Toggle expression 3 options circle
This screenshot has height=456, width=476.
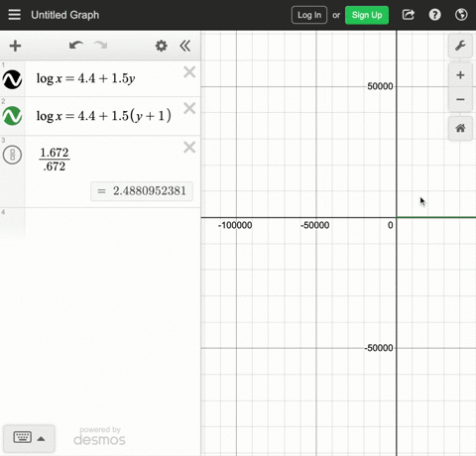12,155
